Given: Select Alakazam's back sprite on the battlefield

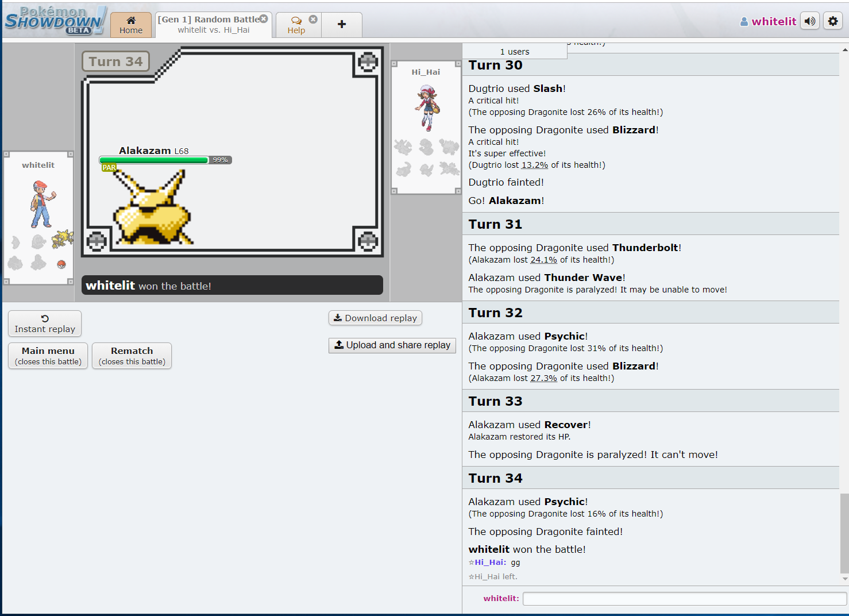Looking at the screenshot, I should (153, 207).
